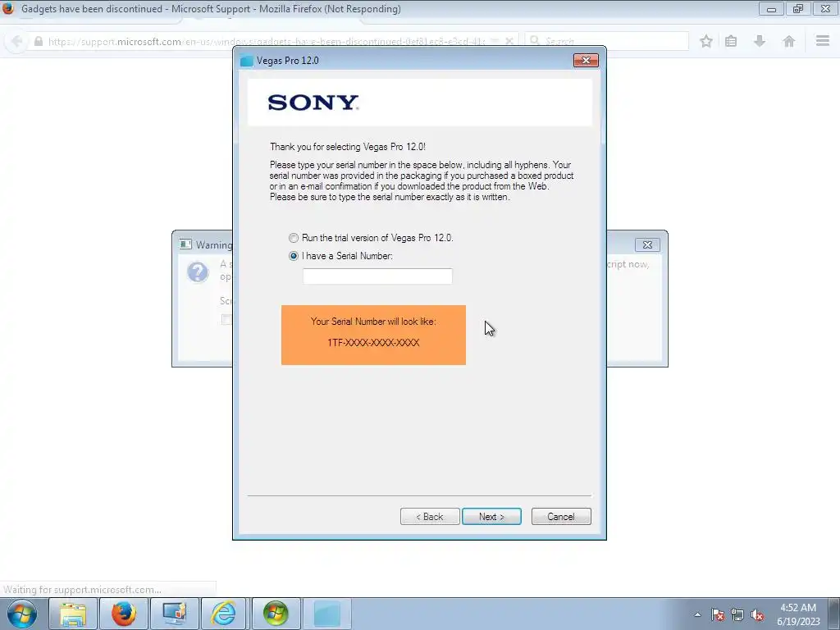
Task: Launch Internet Explorer from taskbar
Action: point(224,614)
